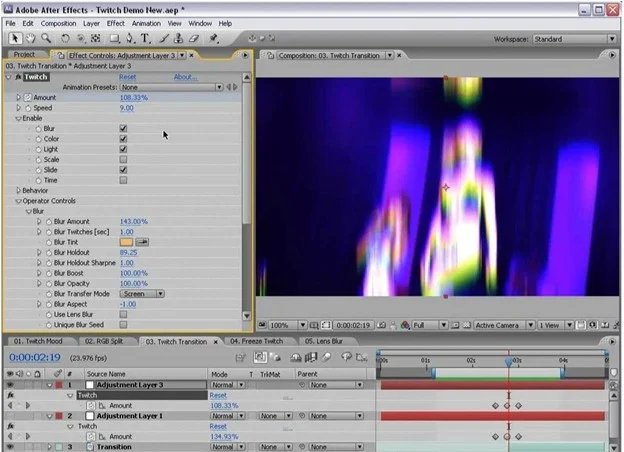This screenshot has width=624, height=452.
Task: Click the Amount stopwatch in Effect Controls
Action: pyautogui.click(x=28, y=97)
